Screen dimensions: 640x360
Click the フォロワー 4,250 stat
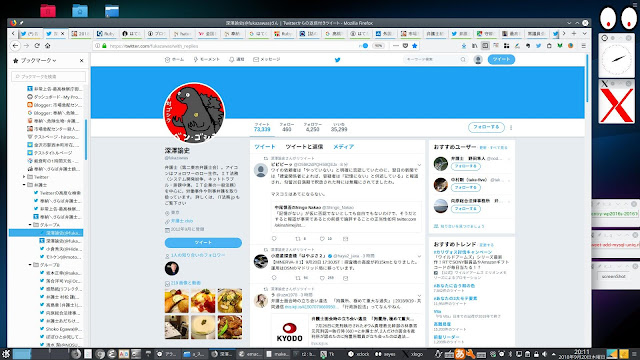click(x=313, y=127)
